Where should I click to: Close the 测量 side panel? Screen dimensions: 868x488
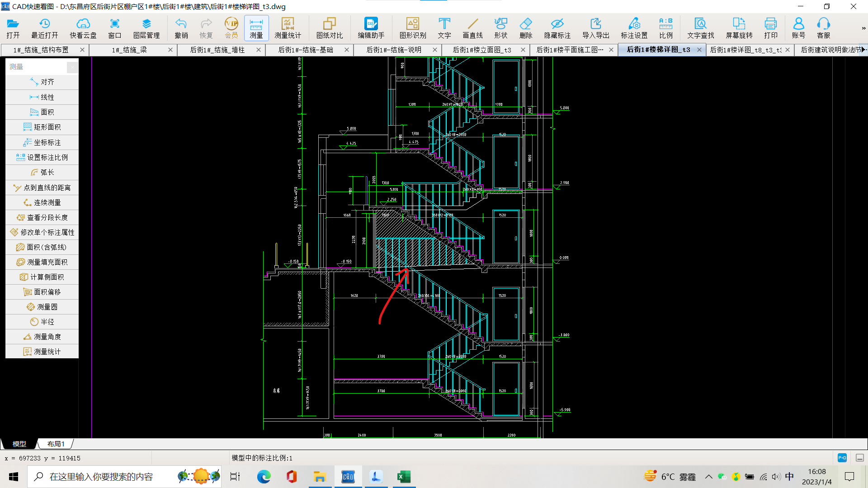pos(72,67)
